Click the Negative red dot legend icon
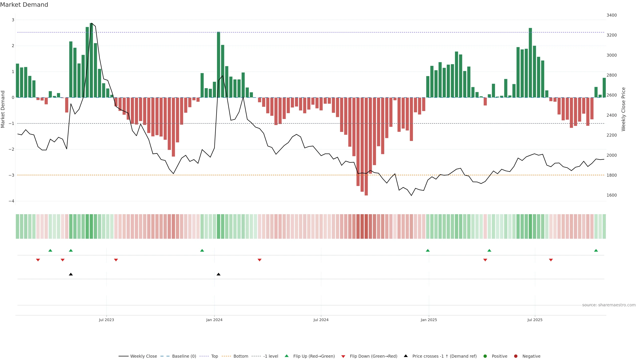Image resolution: width=644 pixels, height=362 pixels. point(516,356)
